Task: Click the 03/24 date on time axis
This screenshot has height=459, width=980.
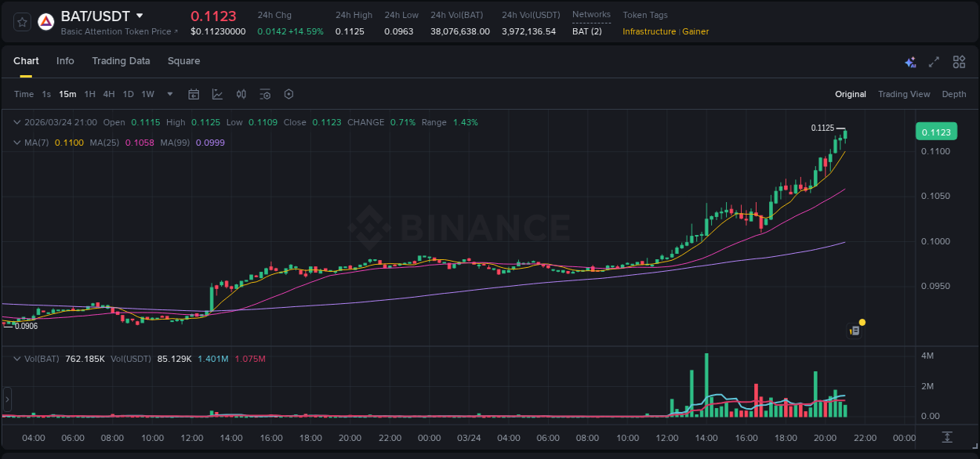Action: (469, 438)
